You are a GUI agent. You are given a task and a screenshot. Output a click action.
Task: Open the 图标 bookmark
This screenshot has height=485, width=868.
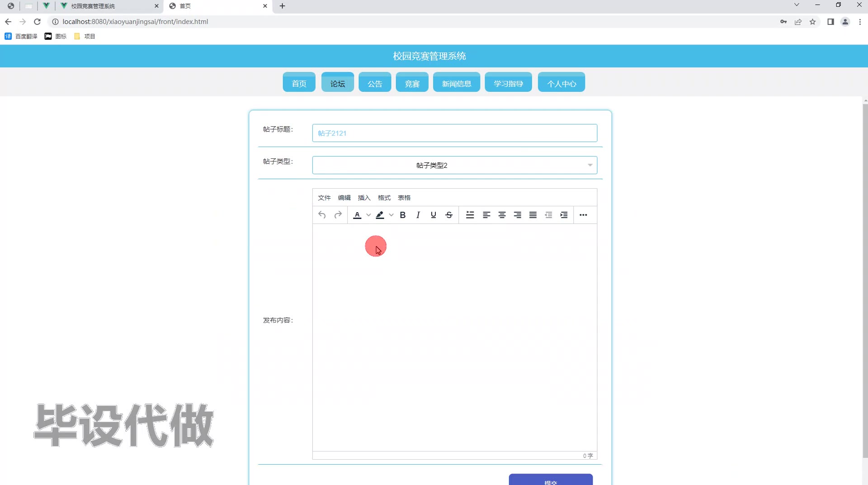pyautogui.click(x=56, y=36)
